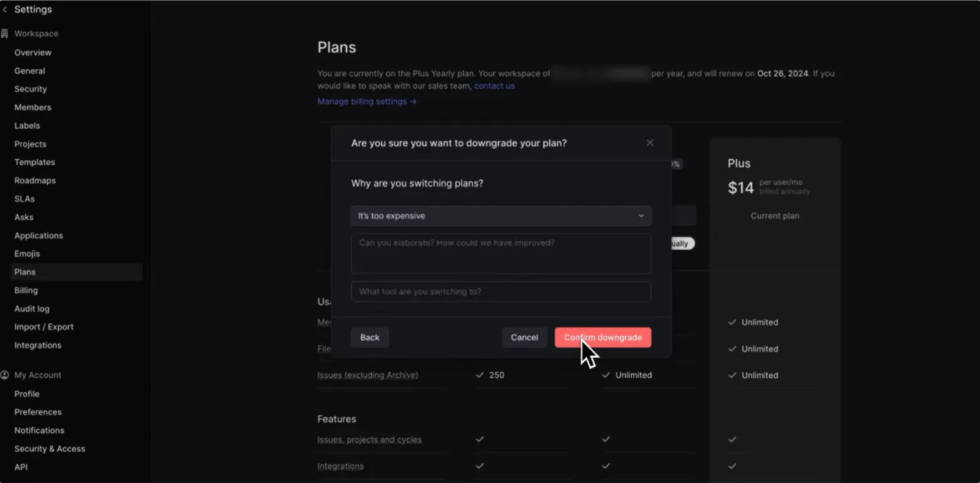This screenshot has height=483, width=980.
Task: Focus the What tool are you switching to field
Action: [501, 291]
